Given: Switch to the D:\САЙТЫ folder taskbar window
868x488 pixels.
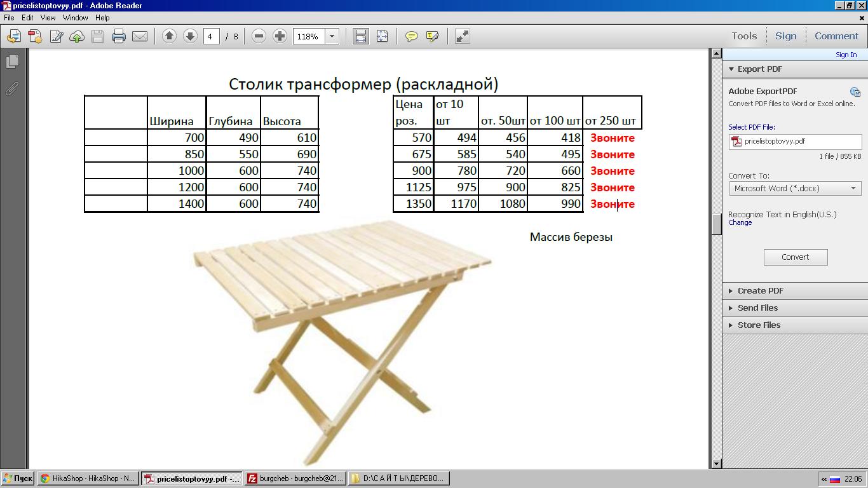Looking at the screenshot, I should click(399, 478).
